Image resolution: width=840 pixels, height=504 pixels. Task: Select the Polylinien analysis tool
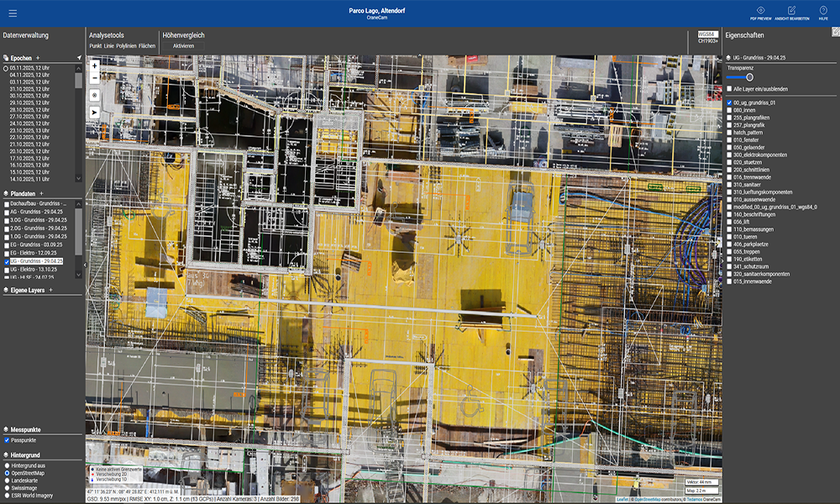(126, 45)
